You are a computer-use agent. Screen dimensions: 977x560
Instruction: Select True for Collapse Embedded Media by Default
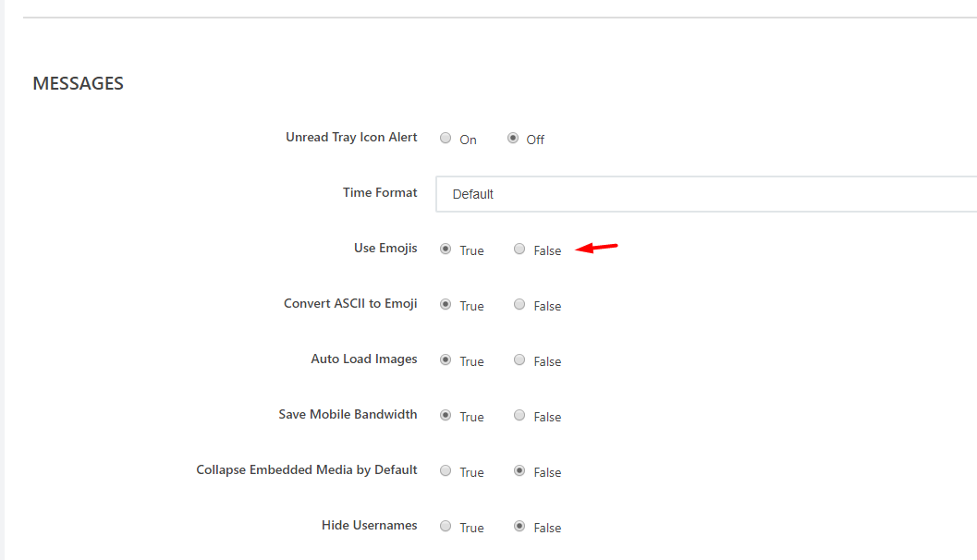point(446,471)
